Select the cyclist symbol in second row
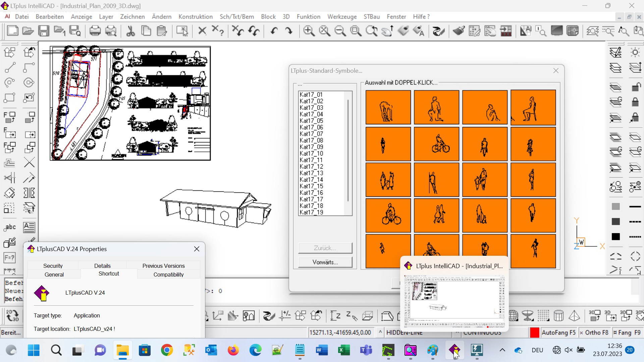Viewport: 644px width, 362px height. click(436, 144)
